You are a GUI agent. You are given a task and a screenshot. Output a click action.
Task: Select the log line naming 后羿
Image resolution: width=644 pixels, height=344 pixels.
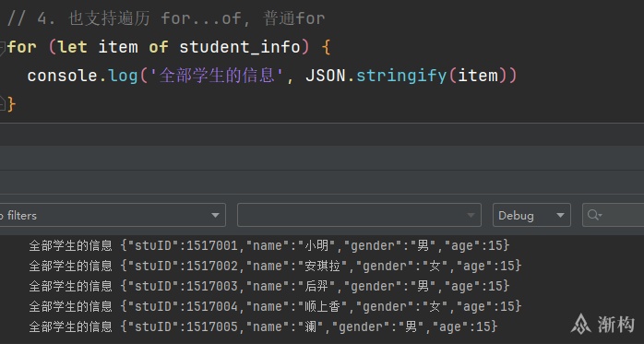click(x=269, y=286)
